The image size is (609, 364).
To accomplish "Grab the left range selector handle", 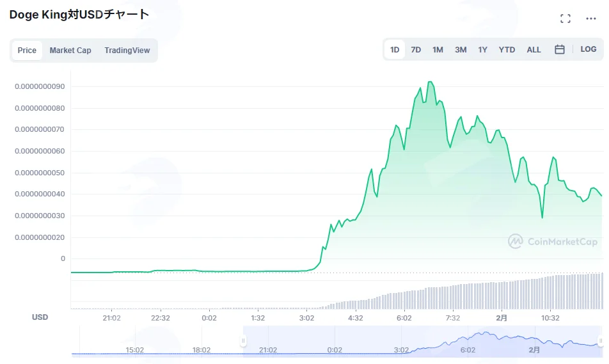I will click(243, 341).
